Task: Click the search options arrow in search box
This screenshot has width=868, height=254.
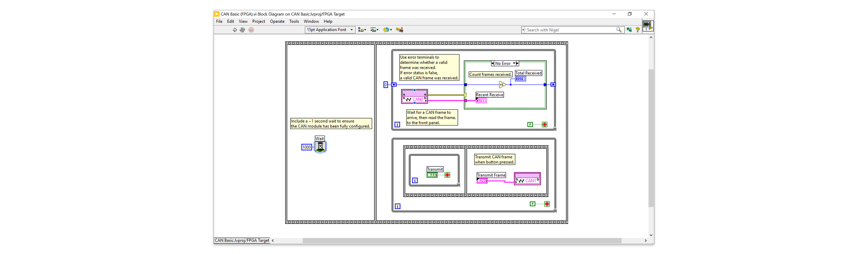Action: coord(523,30)
